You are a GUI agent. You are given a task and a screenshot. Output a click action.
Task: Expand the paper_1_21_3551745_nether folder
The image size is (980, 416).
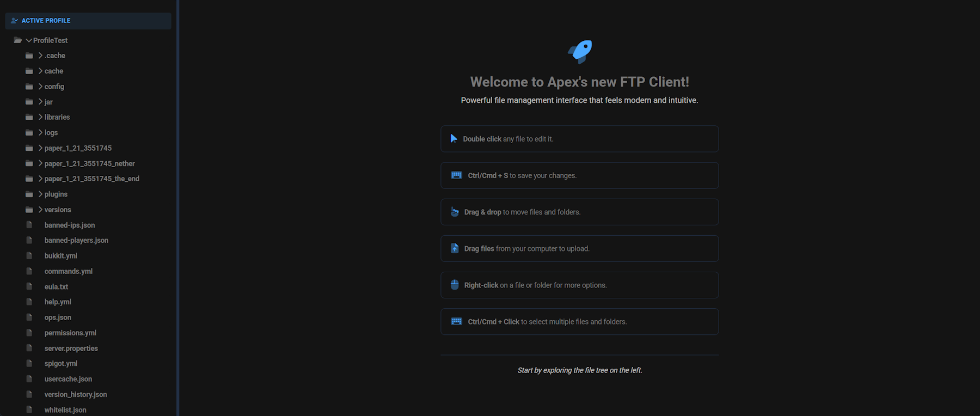coord(40,163)
